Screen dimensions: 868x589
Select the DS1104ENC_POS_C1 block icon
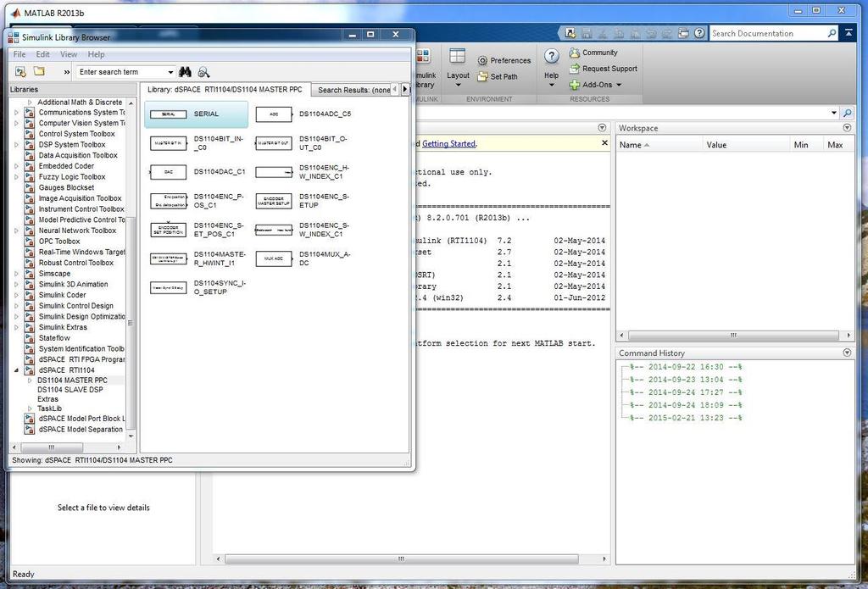[x=169, y=200]
